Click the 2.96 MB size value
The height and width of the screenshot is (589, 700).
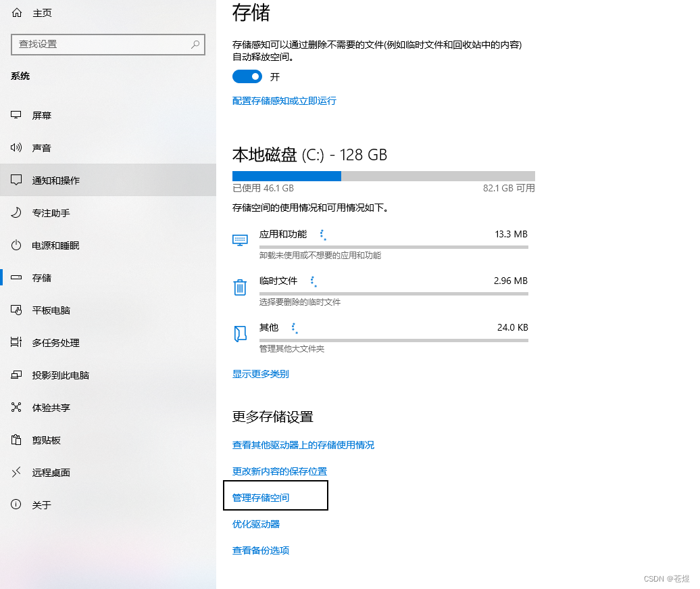point(511,281)
